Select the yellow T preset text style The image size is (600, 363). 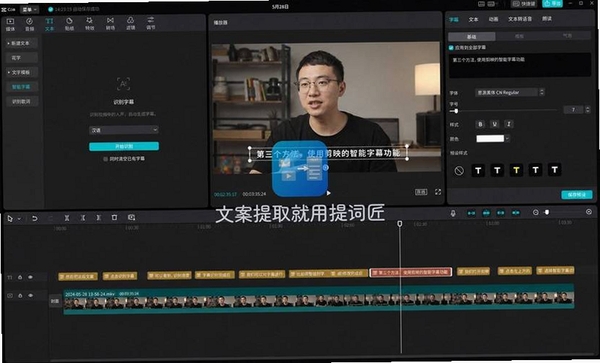(x=516, y=170)
